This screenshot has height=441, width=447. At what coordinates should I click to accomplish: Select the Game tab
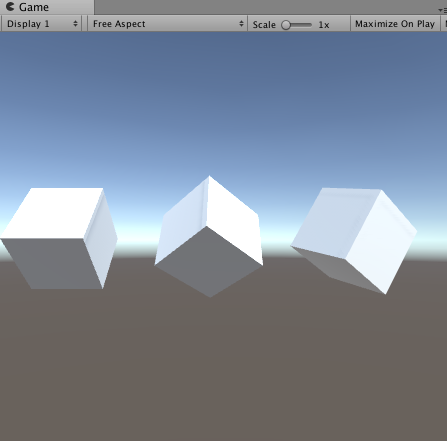pos(47,7)
